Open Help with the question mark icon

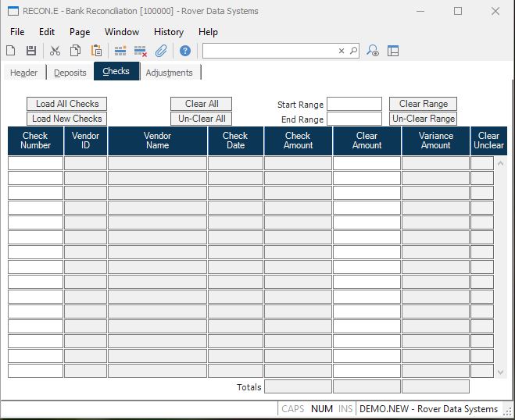click(x=185, y=51)
